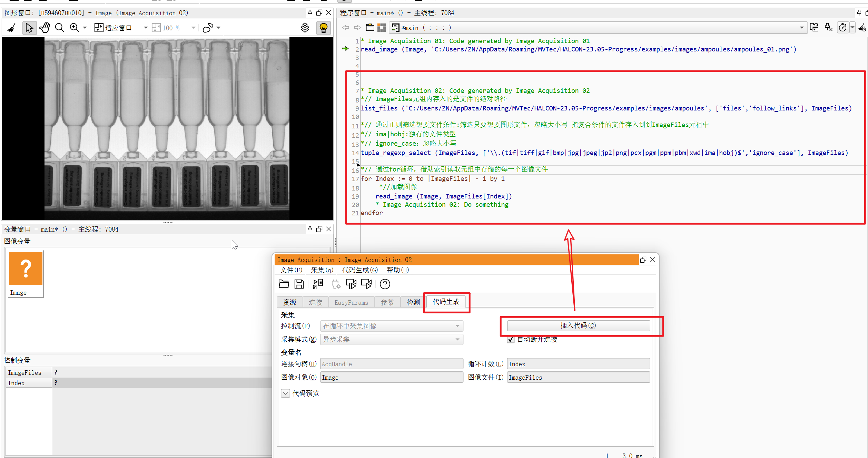Image resolution: width=868 pixels, height=458 pixels.
Task: Open the *main procedure dropdown
Action: click(801, 28)
